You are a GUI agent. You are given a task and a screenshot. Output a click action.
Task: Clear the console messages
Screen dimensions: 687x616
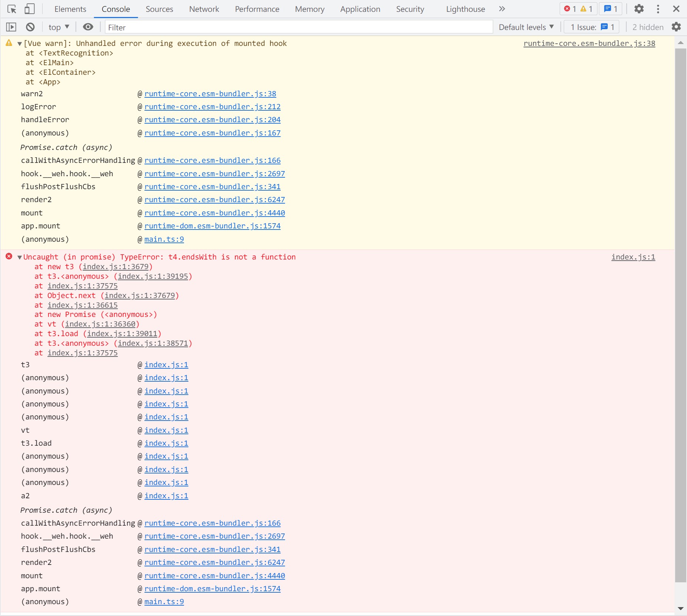coord(30,27)
